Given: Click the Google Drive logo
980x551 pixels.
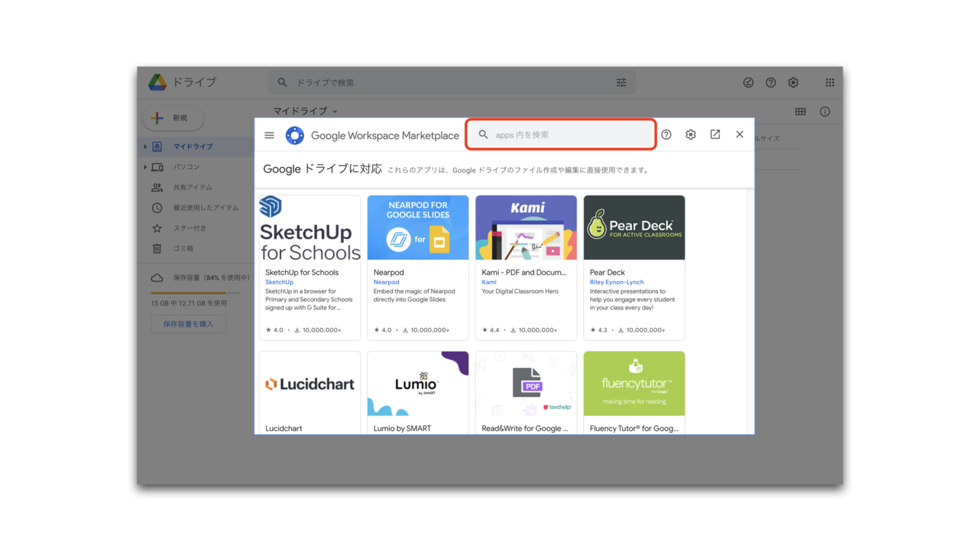Looking at the screenshot, I should pos(157,82).
